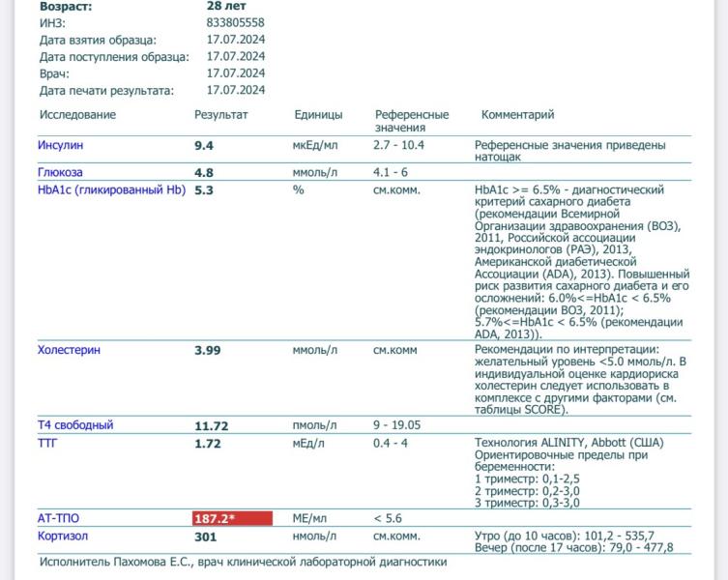
Task: Click the Референсные значения приведены натощак comment
Action: (x=570, y=151)
